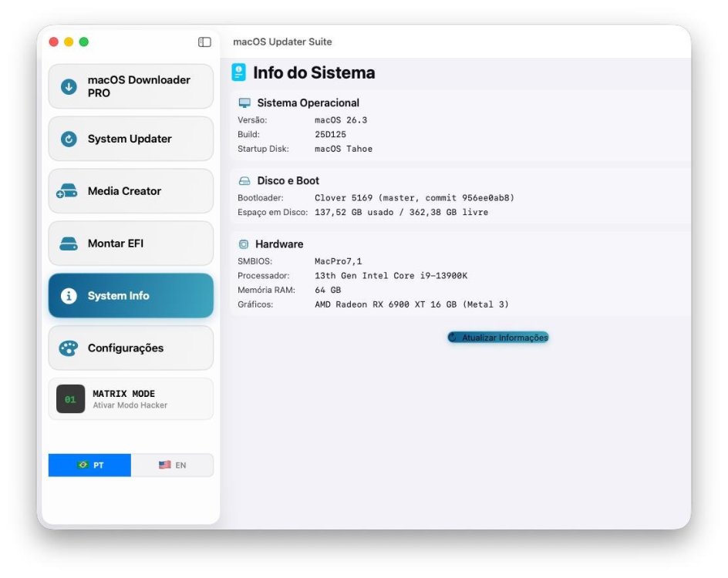Click the Memória RAM label
The height and width of the screenshot is (578, 728).
pyautogui.click(x=266, y=291)
